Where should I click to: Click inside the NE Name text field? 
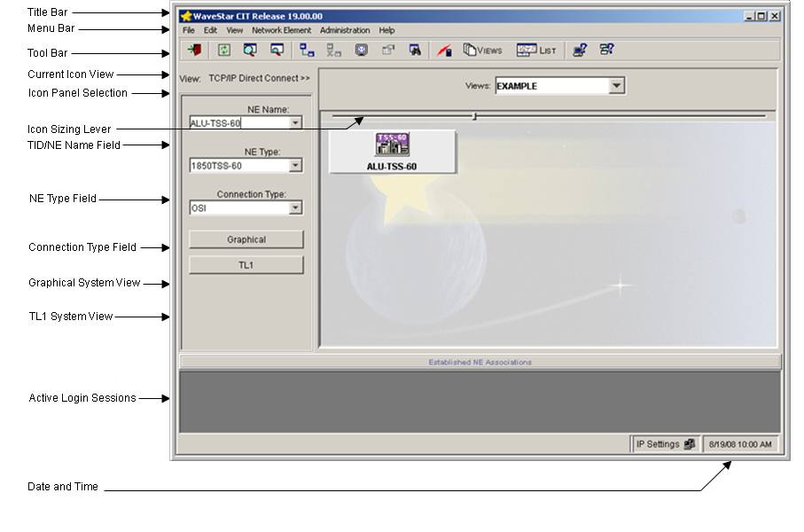(x=239, y=123)
